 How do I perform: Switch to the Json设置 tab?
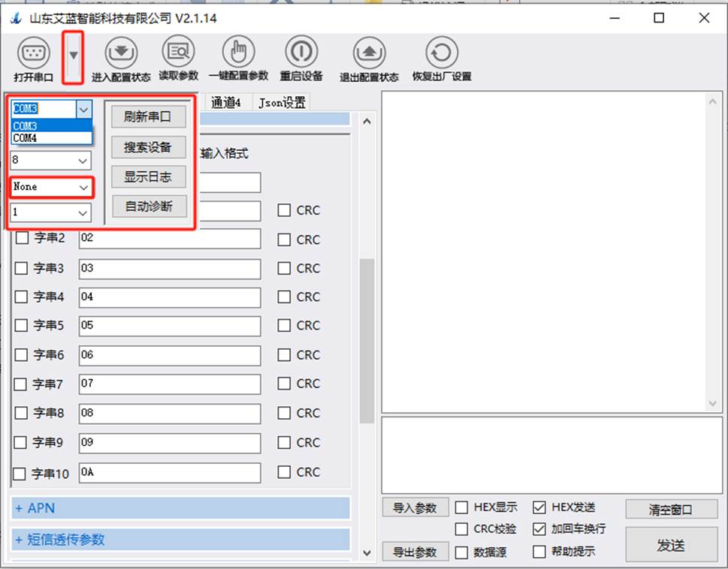[x=282, y=104]
